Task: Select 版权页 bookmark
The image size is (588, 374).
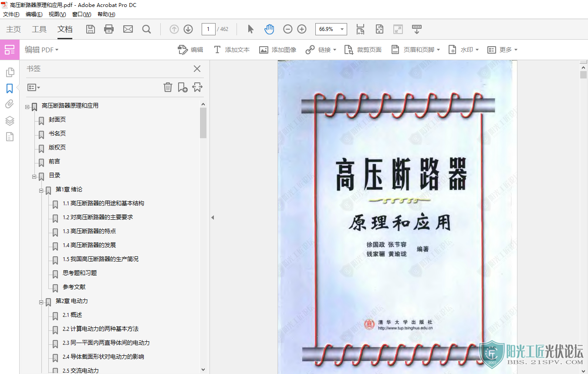Action: point(57,147)
